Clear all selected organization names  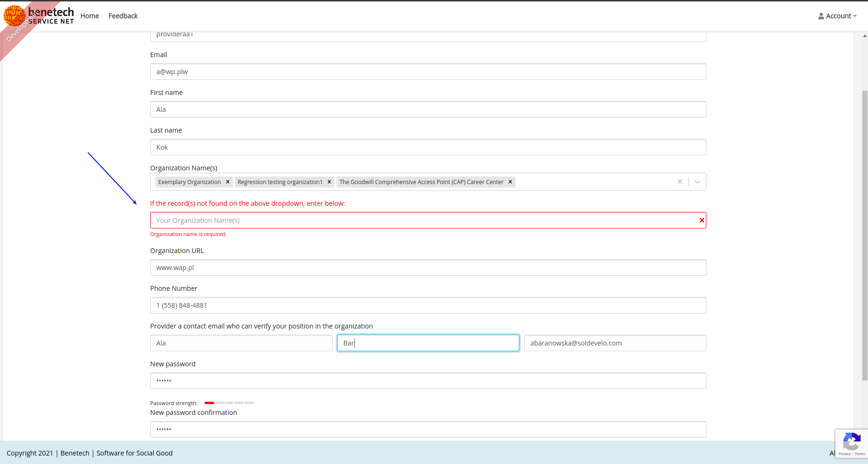[679, 182]
